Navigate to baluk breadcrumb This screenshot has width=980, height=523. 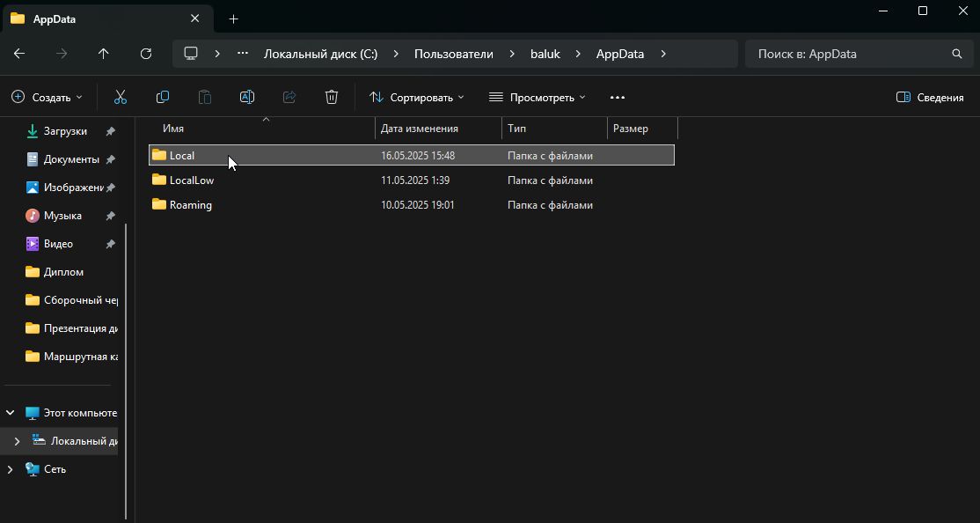545,54
